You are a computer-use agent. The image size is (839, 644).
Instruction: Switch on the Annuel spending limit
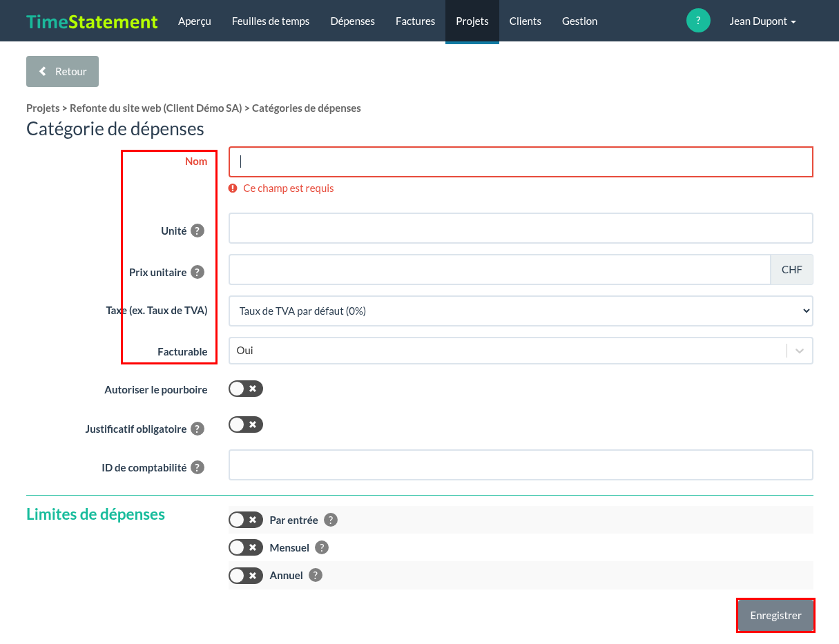[246, 575]
